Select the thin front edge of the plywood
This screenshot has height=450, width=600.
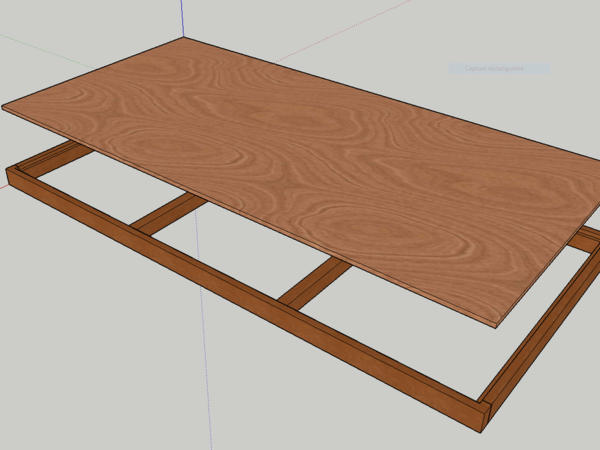250,217
